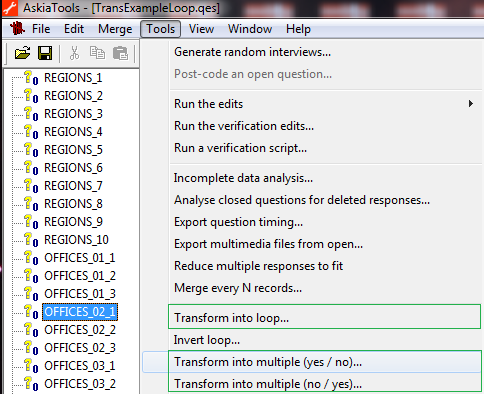
Task: Select Incomplete data analysis...
Action: coord(243,178)
